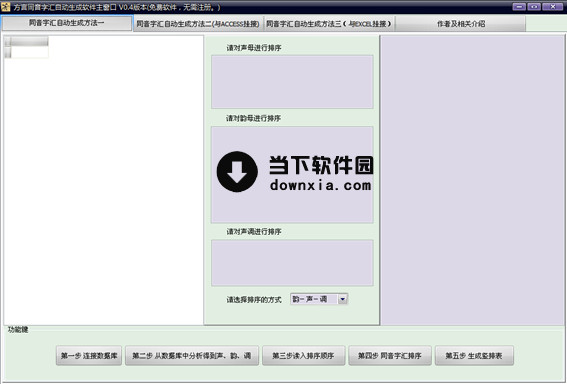Click the large right output panel

pos(472,180)
